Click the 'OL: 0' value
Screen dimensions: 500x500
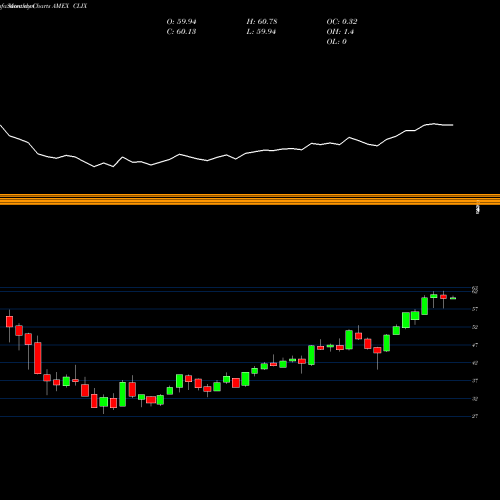(336, 42)
